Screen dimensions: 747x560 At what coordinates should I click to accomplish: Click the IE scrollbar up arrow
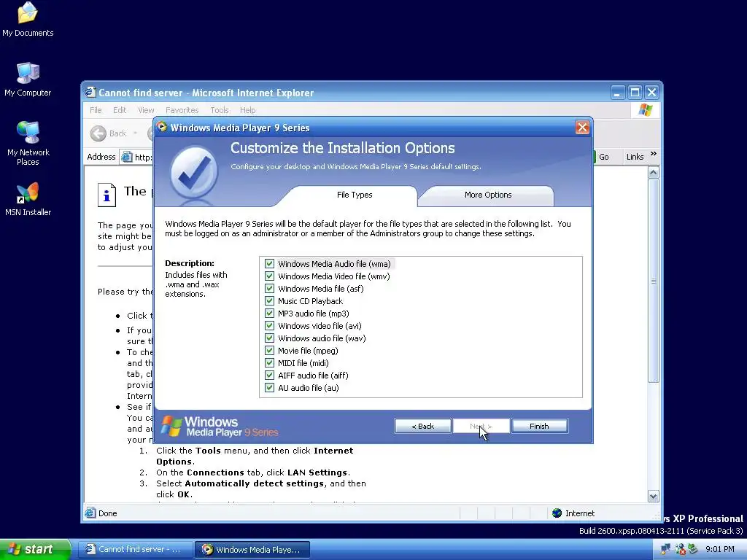pyautogui.click(x=653, y=172)
